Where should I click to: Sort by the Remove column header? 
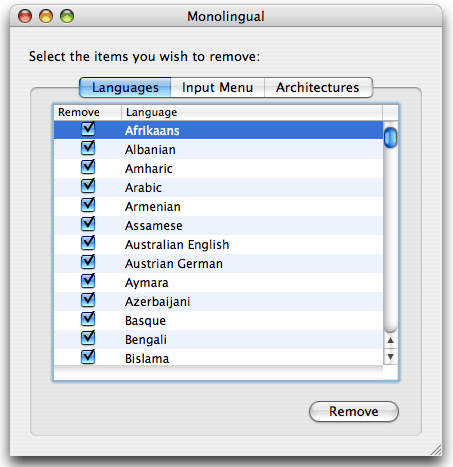(x=88, y=112)
